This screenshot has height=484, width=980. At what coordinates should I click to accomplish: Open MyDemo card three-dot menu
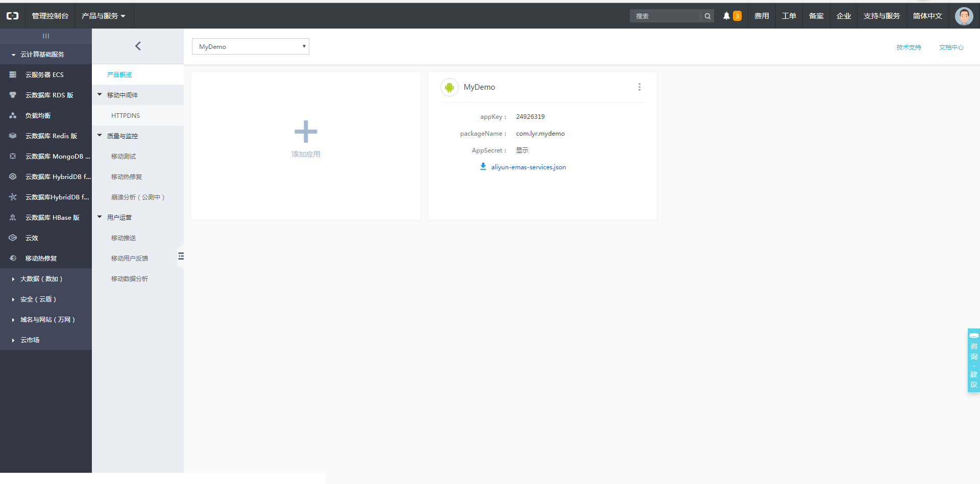tap(639, 87)
